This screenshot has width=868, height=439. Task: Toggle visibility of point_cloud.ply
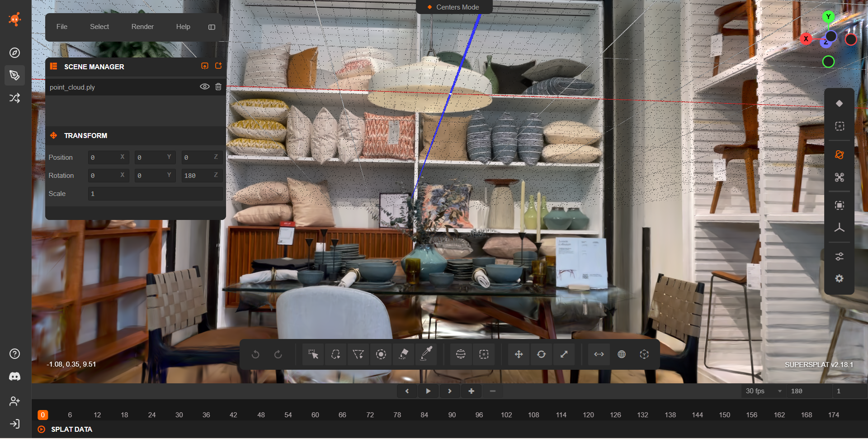point(205,87)
